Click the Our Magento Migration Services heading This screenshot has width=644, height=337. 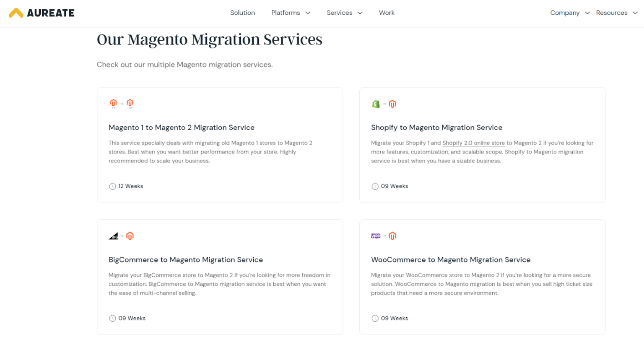[x=210, y=40]
